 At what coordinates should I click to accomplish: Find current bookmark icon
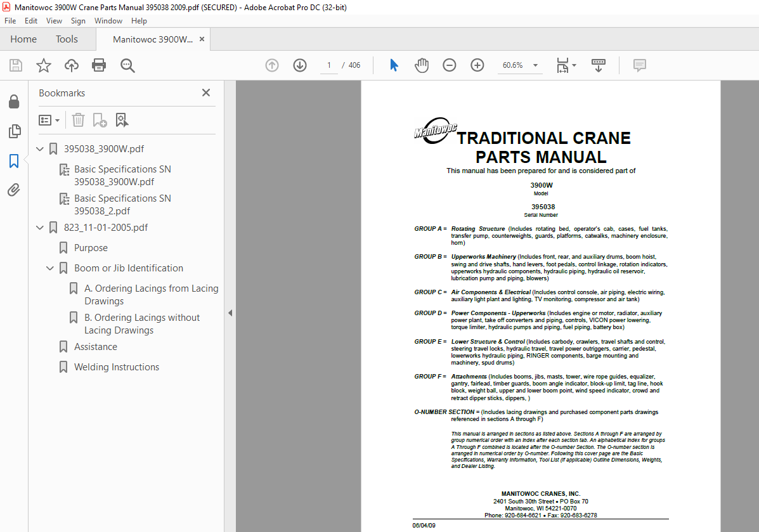pos(122,120)
